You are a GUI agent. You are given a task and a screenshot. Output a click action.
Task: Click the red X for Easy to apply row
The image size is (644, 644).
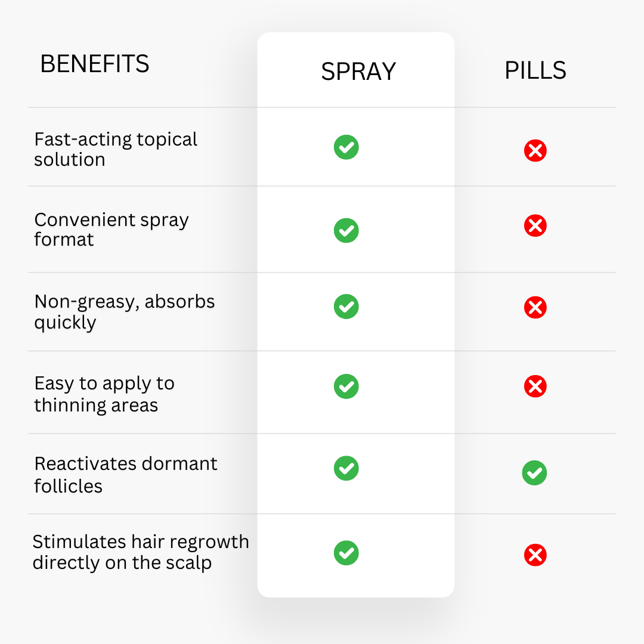click(x=535, y=386)
